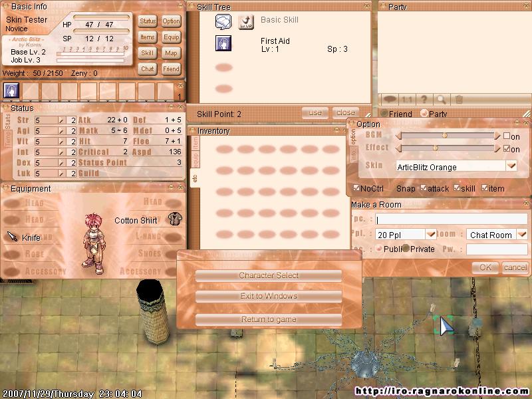Viewport: 532px width, 399px height.
Task: Click the First Aid icon in hotkey bar
Action: coord(11,90)
